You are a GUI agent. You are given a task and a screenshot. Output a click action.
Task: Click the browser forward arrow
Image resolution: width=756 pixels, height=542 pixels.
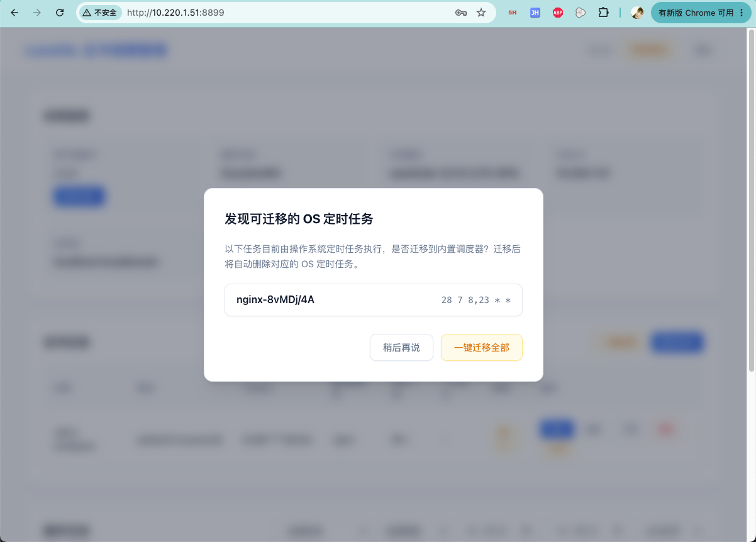point(37,13)
